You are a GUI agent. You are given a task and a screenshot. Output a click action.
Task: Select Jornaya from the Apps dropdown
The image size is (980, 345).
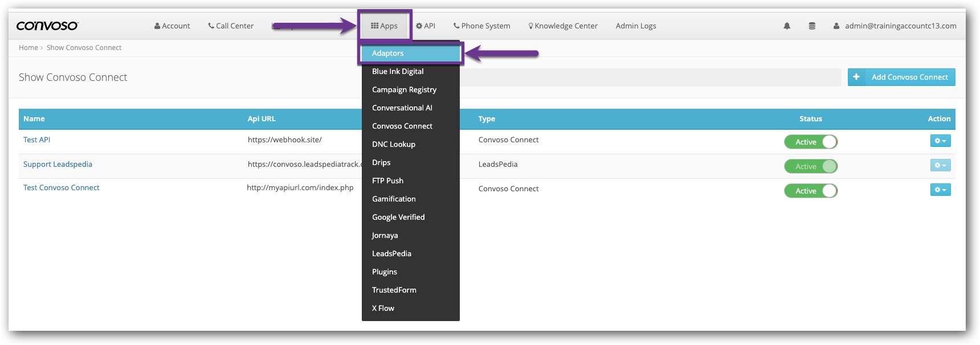coord(411,235)
